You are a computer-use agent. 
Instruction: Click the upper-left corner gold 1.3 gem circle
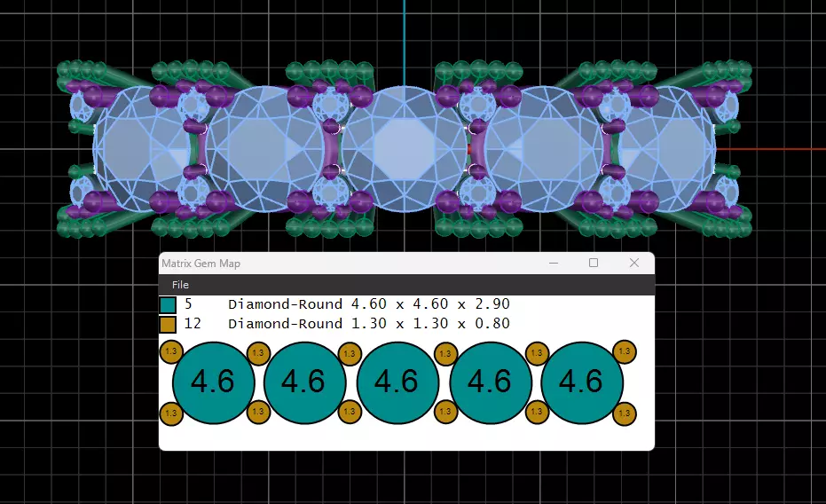point(170,351)
